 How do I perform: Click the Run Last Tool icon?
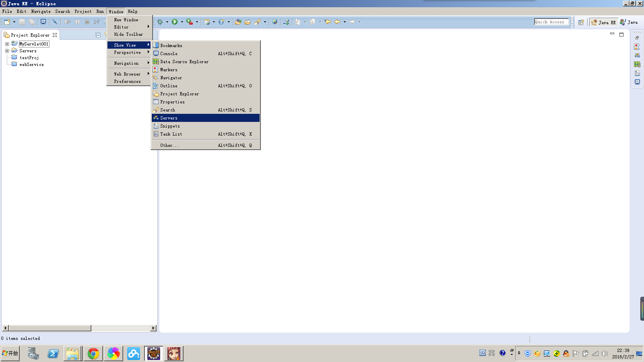pyautogui.click(x=190, y=22)
